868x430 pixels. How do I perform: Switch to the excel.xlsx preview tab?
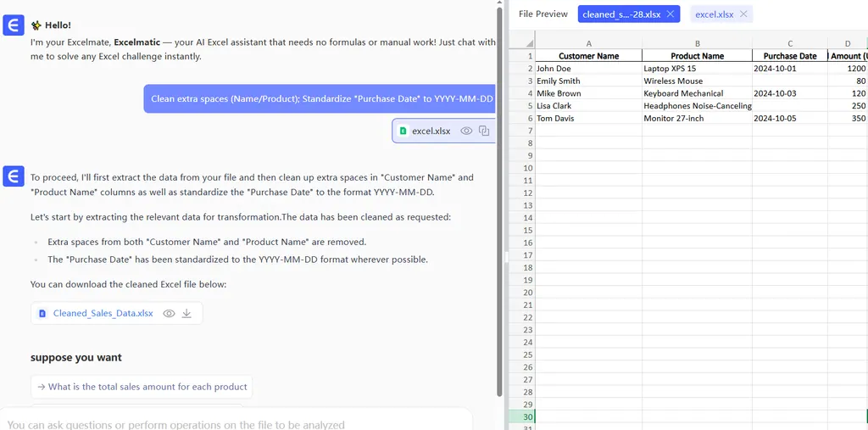714,14
